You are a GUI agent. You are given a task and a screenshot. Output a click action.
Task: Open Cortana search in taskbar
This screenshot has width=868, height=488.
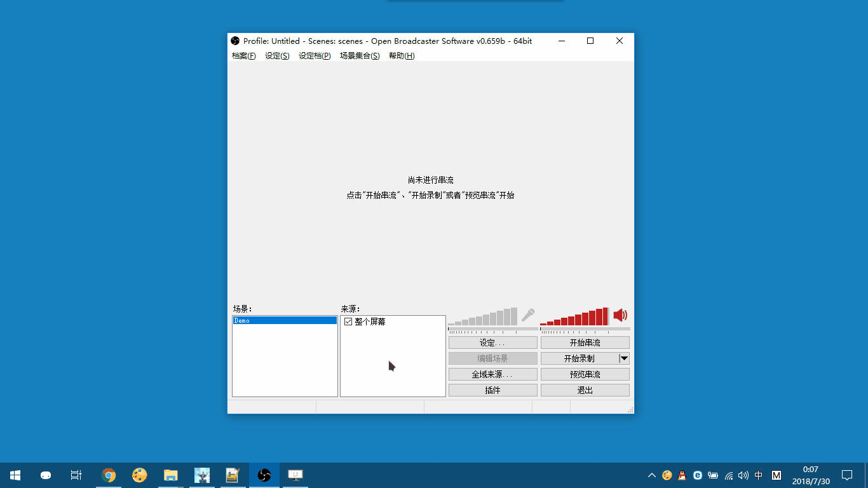pyautogui.click(x=46, y=475)
